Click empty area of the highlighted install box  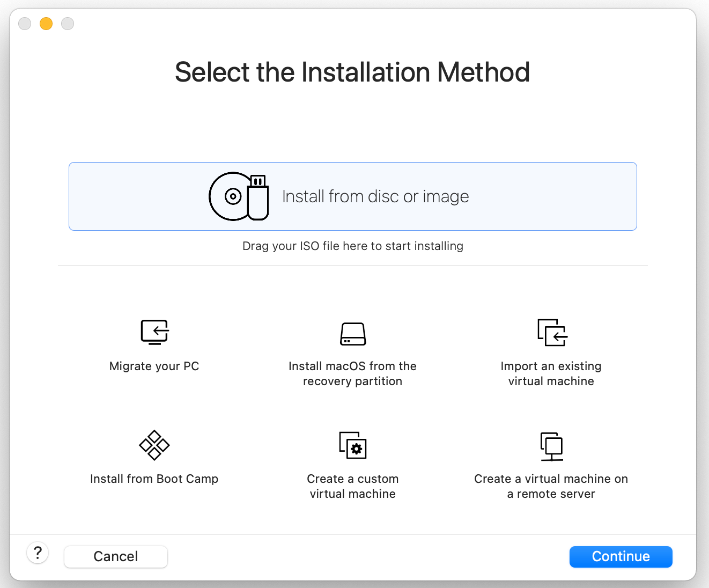tap(552, 196)
